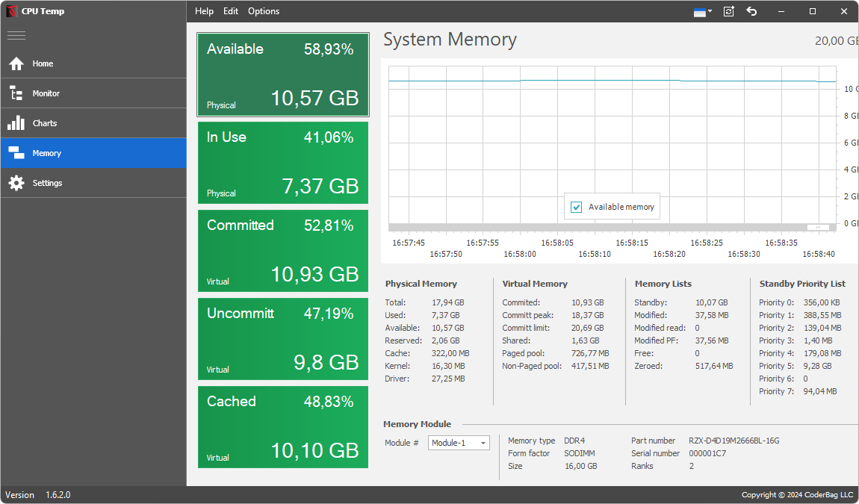
Task: Select the In Use physical memory tile
Action: [x=283, y=163]
